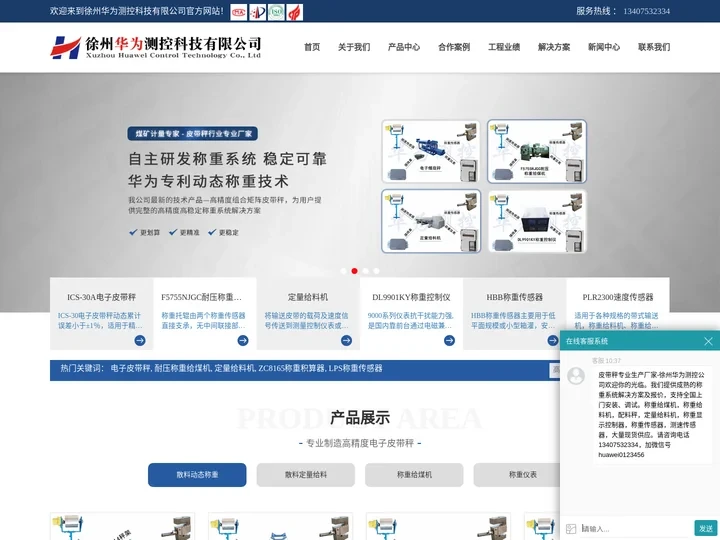Viewport: 720px width, 540px height.
Task: Open ICS-30A电子皮带秤 arrow icon
Action: (140, 340)
